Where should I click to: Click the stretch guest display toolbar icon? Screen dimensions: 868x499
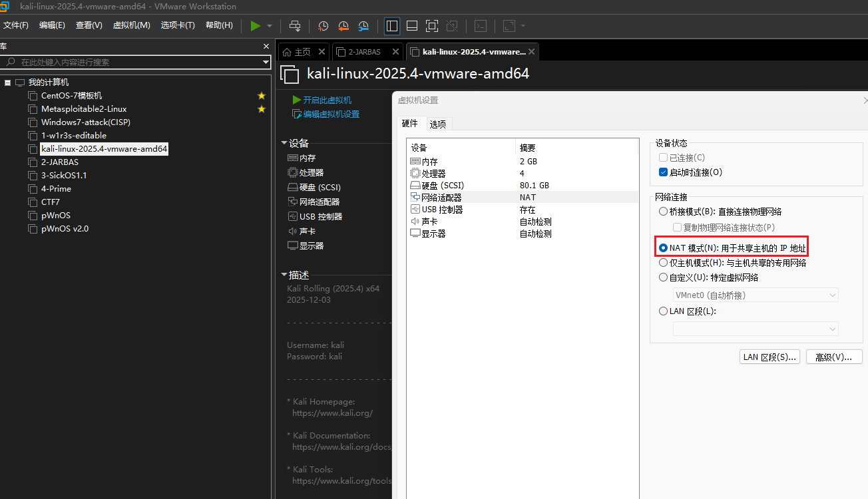(x=509, y=26)
